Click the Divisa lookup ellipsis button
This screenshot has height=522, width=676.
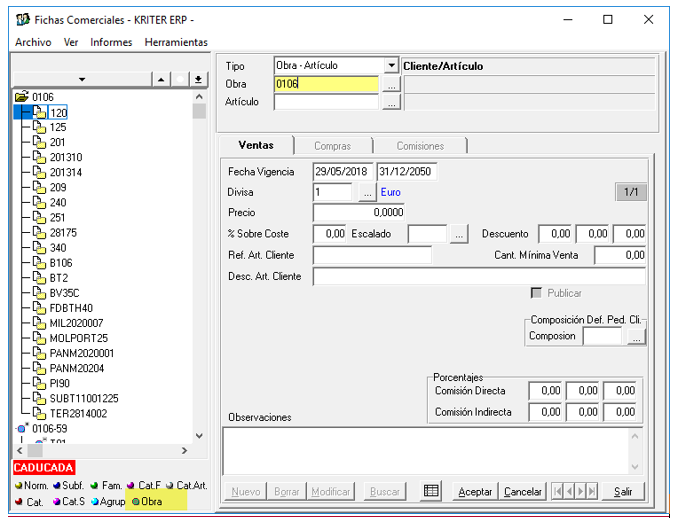[367, 192]
